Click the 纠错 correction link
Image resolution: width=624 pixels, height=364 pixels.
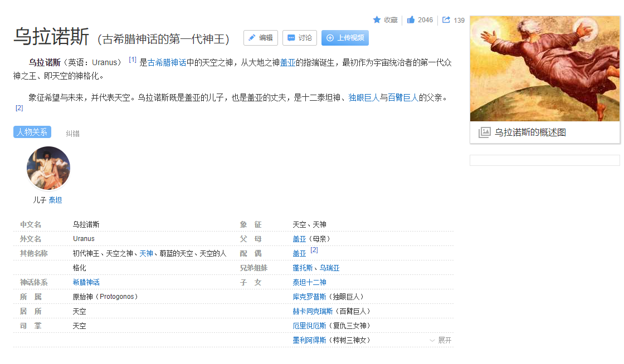72,134
